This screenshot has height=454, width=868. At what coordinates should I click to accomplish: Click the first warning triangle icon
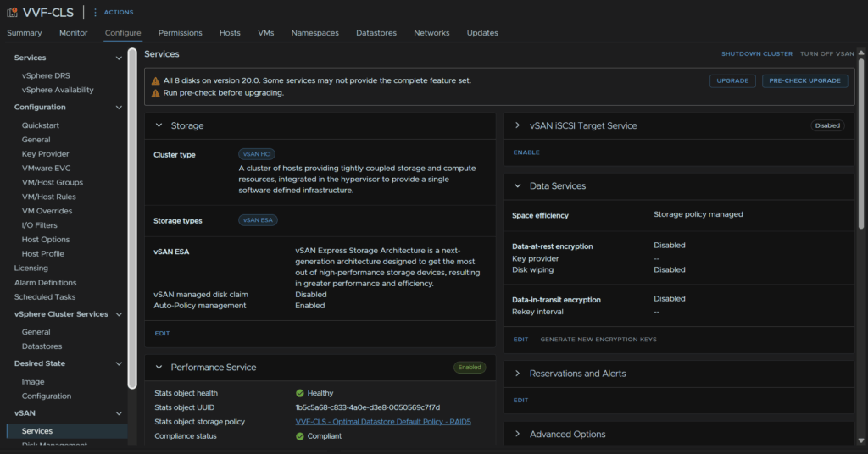tap(156, 80)
